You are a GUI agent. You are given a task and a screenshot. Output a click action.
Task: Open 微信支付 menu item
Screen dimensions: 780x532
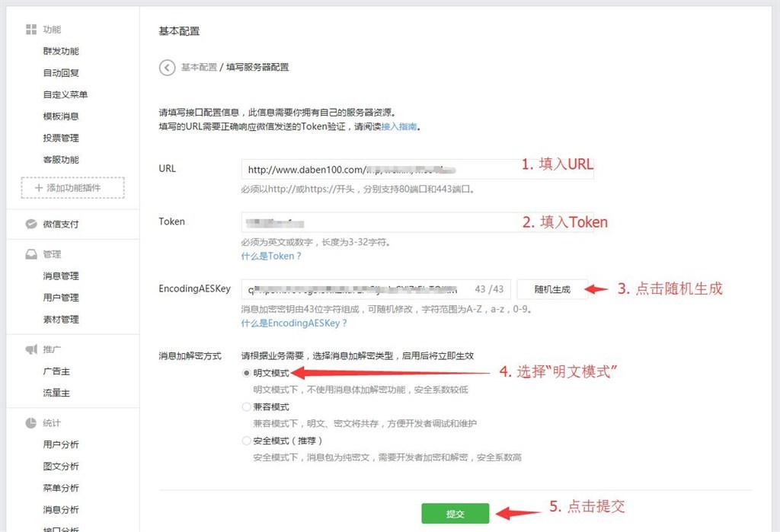(x=61, y=224)
